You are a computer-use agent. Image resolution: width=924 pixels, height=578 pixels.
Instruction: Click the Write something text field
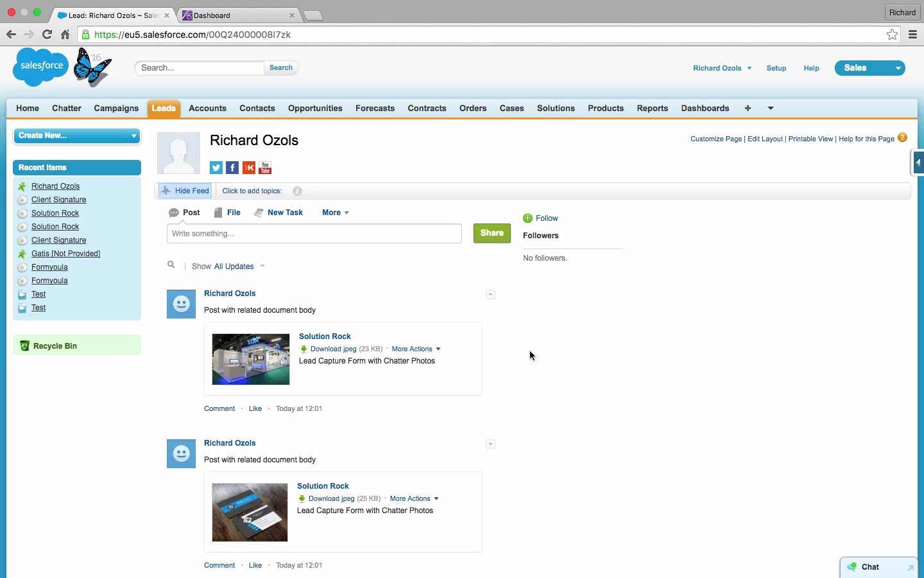tap(314, 234)
